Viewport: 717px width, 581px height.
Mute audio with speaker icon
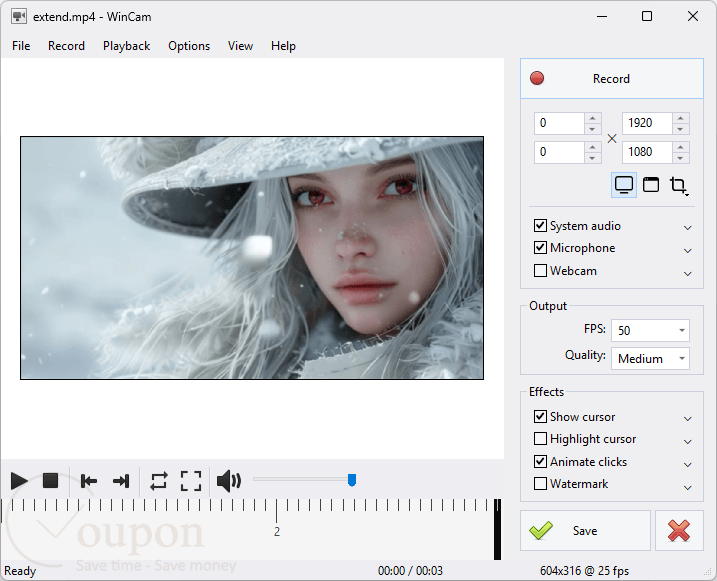coord(229,481)
